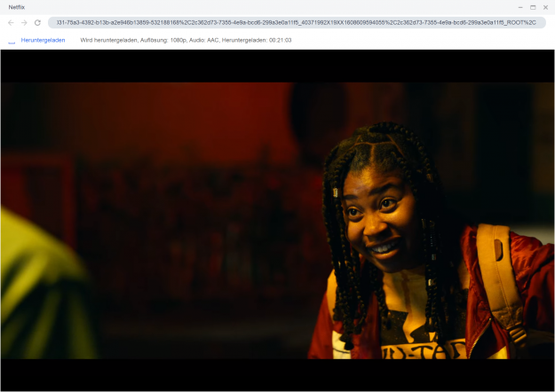Close the Netflix window

coord(545,7)
